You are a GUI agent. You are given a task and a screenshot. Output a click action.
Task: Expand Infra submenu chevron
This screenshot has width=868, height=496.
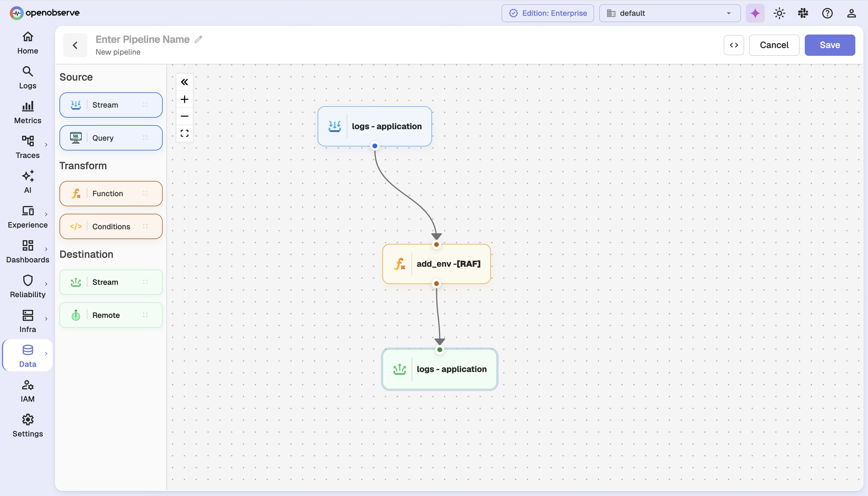pos(46,319)
